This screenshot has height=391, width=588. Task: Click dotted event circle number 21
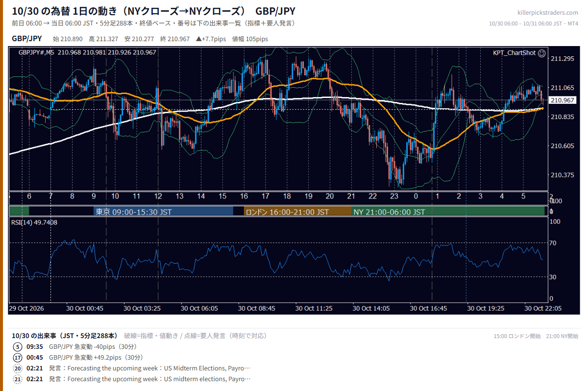18,379
